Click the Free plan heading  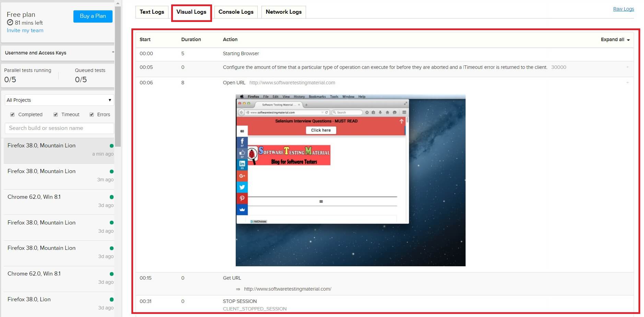[x=21, y=14]
